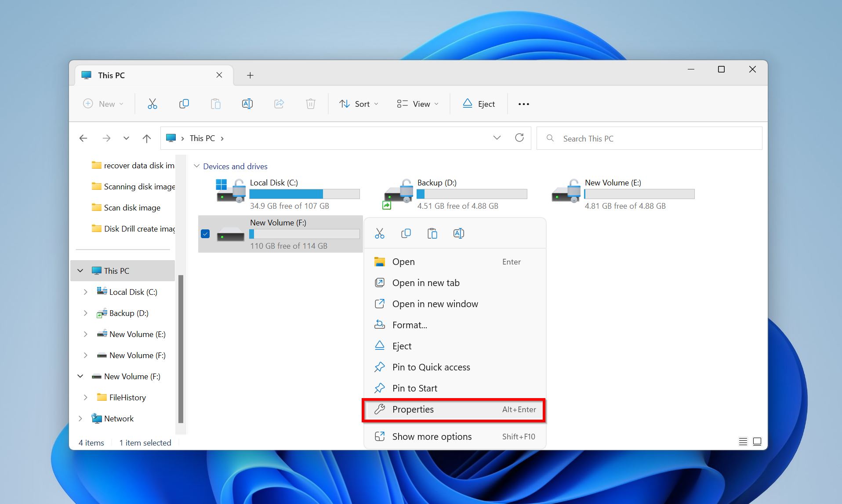Uncheck the New Volume (F:) checkbox
842x504 pixels.
click(x=205, y=234)
